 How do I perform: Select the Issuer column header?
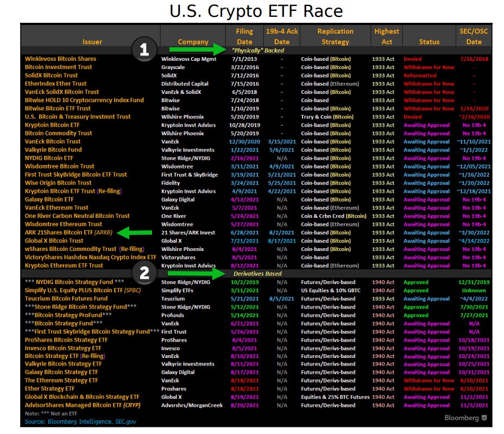92,42
